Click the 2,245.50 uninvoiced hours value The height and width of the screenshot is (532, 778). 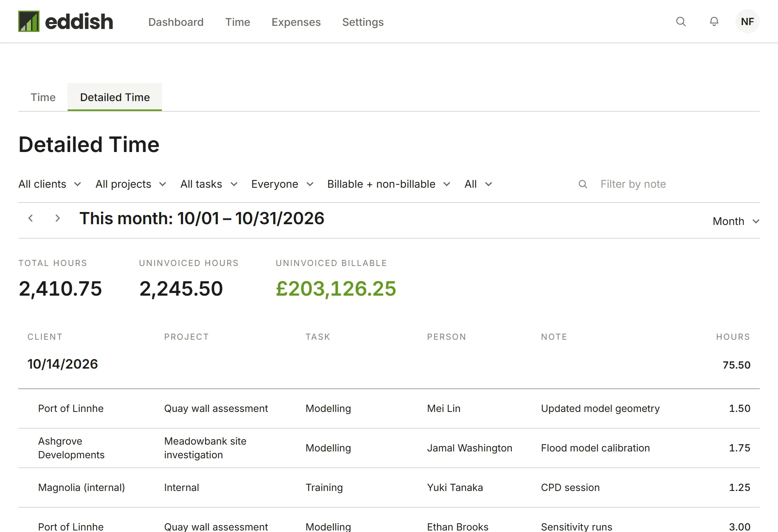click(181, 289)
